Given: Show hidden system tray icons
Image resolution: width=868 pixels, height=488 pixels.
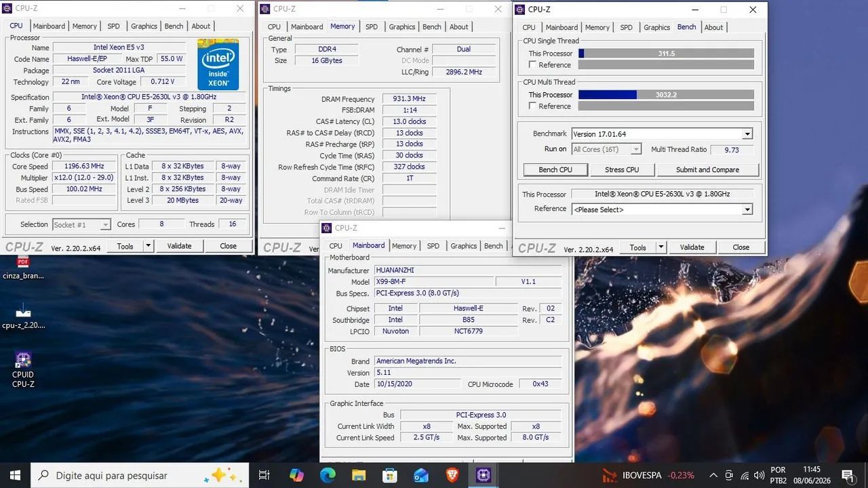Looking at the screenshot, I should (x=713, y=475).
